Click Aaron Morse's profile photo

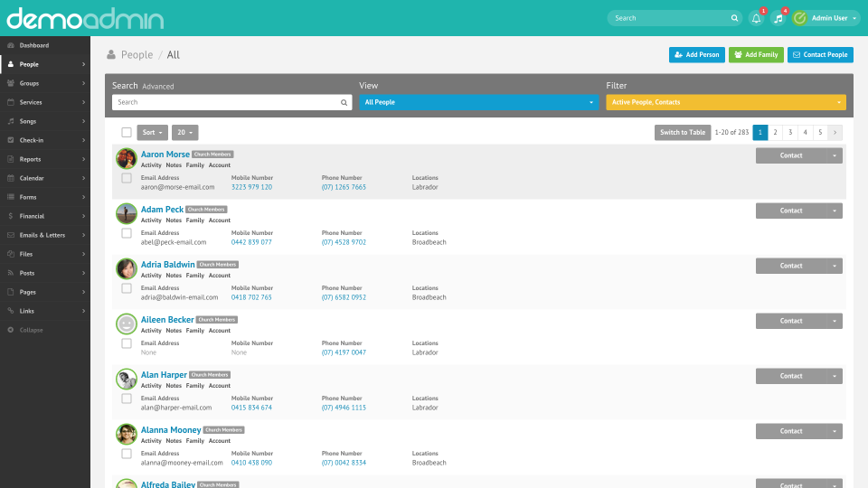pyautogui.click(x=127, y=159)
